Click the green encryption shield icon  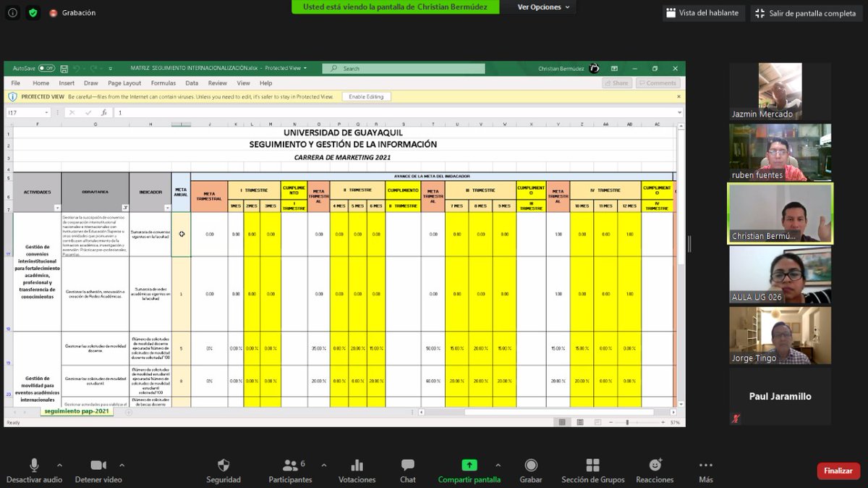tap(33, 13)
